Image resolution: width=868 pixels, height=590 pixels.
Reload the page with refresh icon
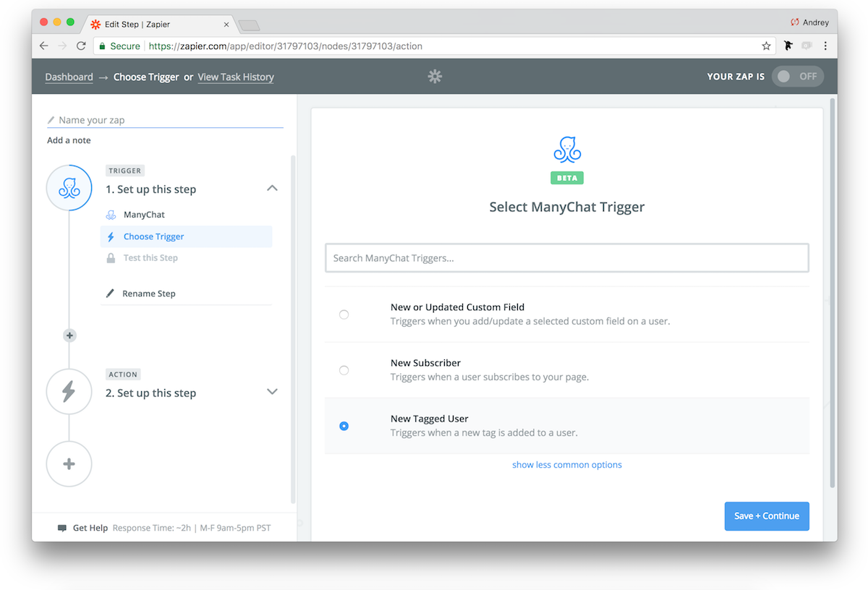81,46
